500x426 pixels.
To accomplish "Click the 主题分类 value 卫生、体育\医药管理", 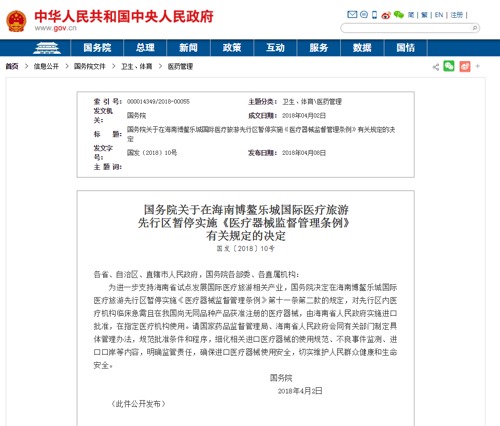I will 312,102.
